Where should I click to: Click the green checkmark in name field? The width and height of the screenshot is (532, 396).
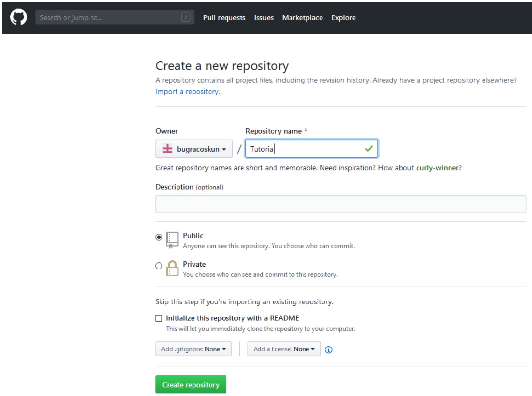pos(369,149)
